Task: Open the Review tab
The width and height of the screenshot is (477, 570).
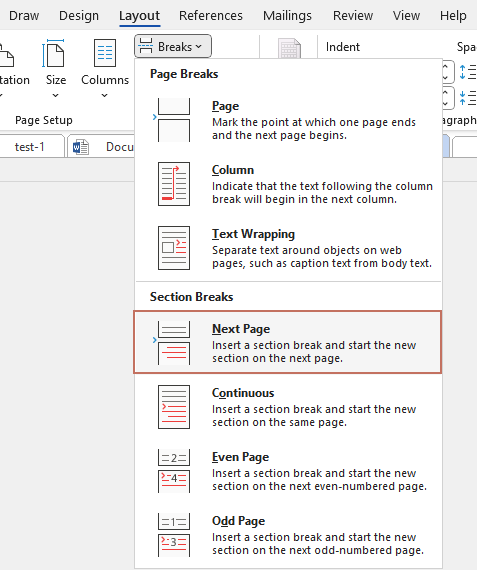Action: point(353,16)
